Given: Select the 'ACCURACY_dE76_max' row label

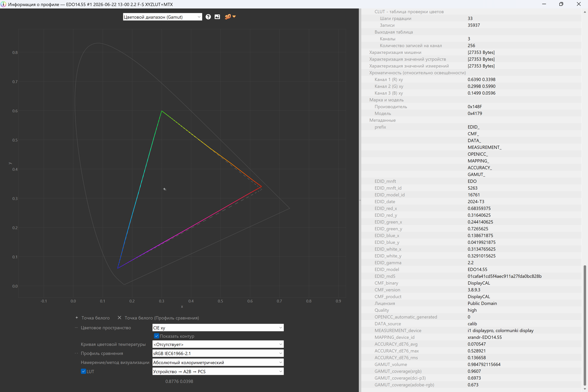Looking at the screenshot, I should point(397,351).
